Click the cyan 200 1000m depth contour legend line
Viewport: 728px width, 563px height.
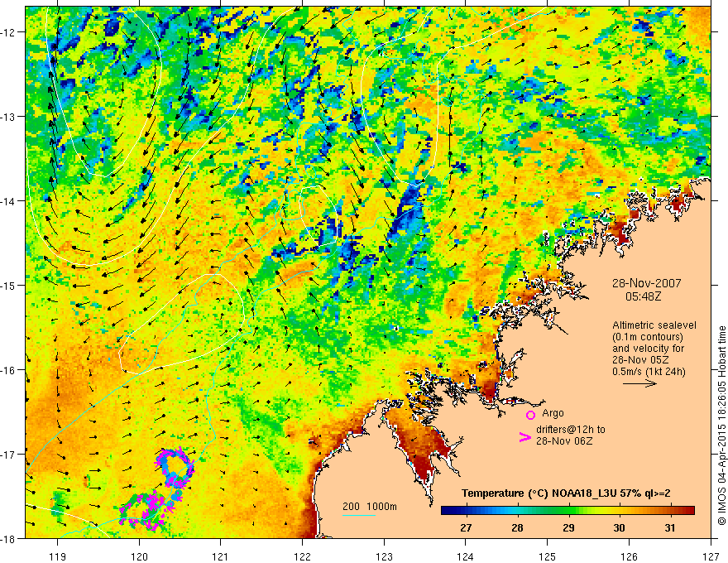[359, 515]
